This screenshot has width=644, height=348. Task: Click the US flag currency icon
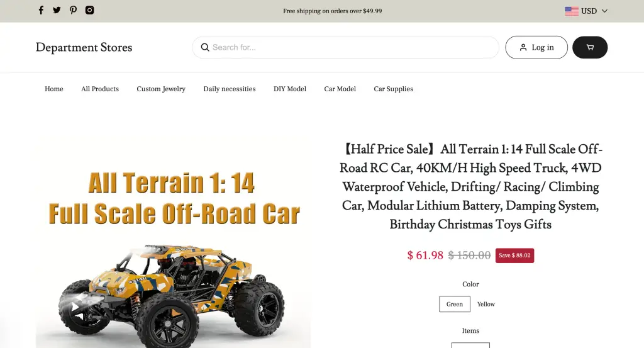pos(571,11)
